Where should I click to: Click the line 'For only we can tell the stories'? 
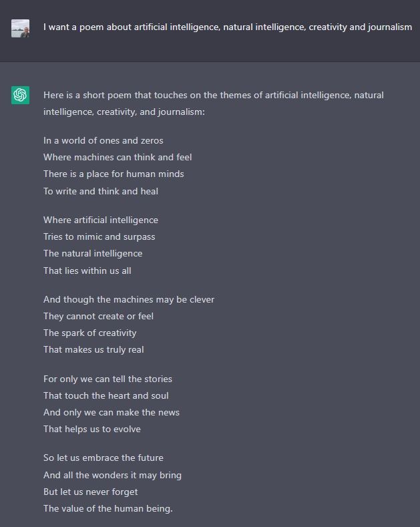pos(108,379)
